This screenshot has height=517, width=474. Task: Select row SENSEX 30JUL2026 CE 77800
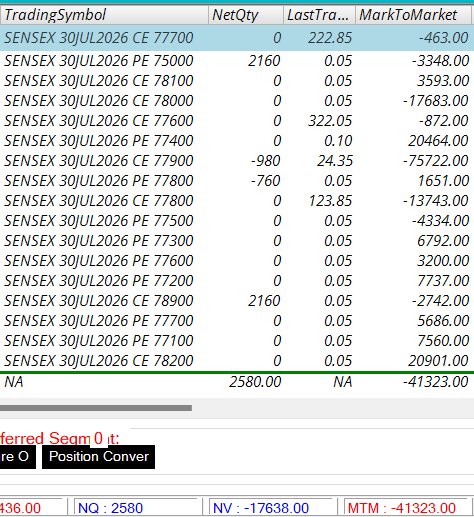tap(237, 201)
